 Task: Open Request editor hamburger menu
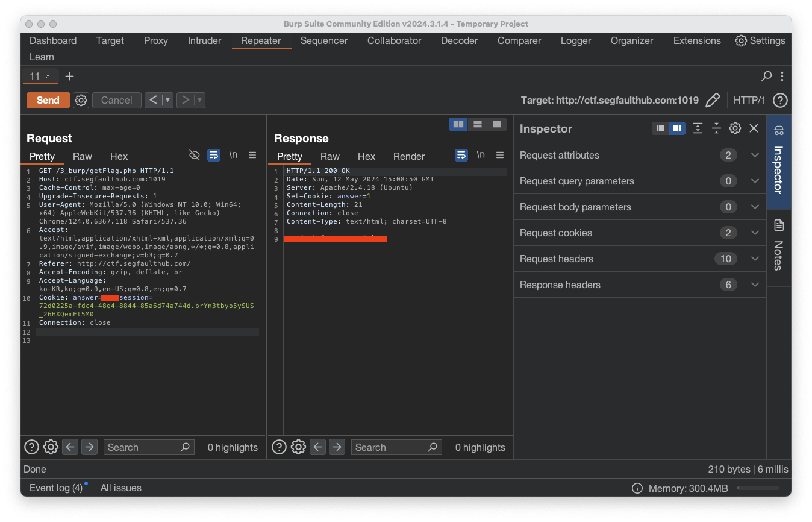252,156
